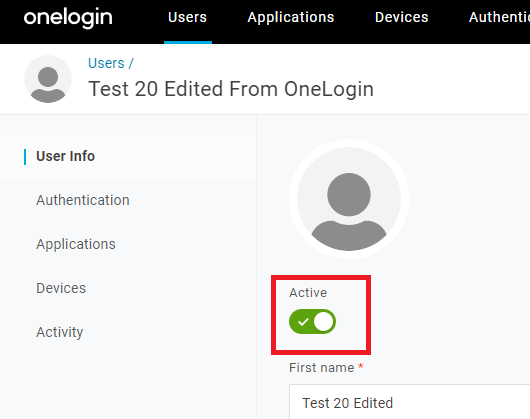Switch to the Applications sidebar tab
530x419 pixels.
pyautogui.click(x=76, y=244)
